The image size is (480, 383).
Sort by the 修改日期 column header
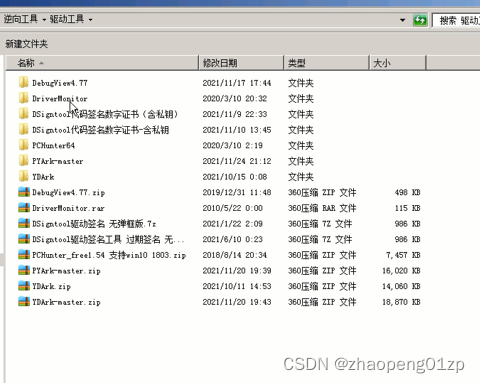coord(241,63)
